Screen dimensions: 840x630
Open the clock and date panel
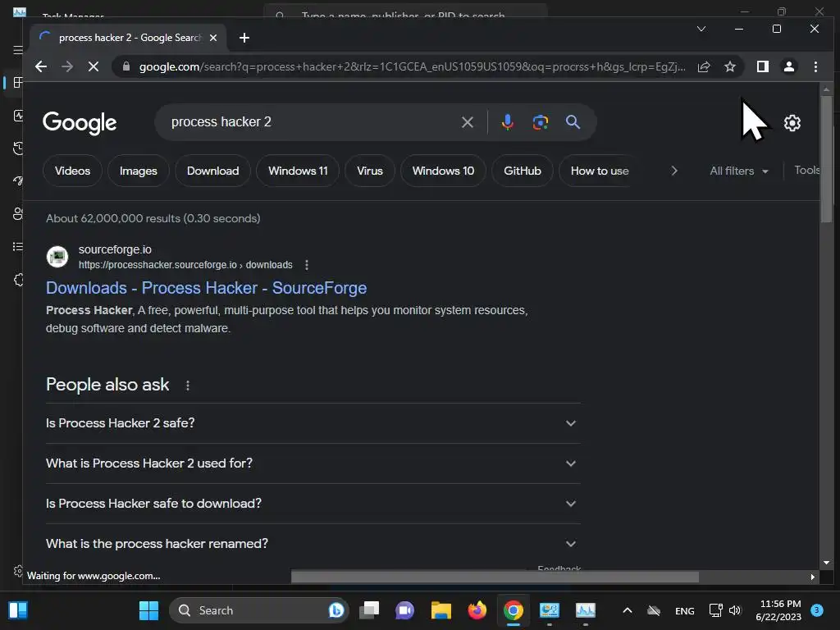[778, 610]
